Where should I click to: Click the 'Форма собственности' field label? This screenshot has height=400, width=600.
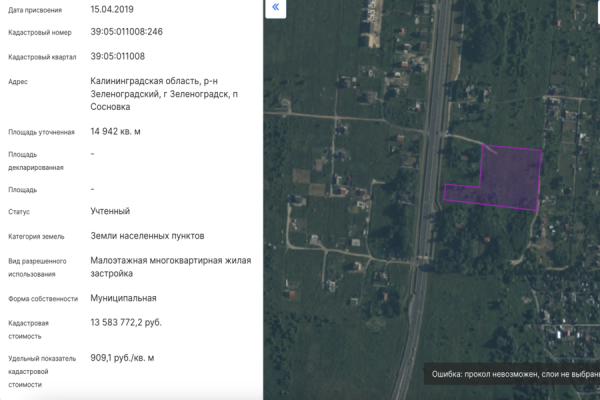click(x=42, y=299)
